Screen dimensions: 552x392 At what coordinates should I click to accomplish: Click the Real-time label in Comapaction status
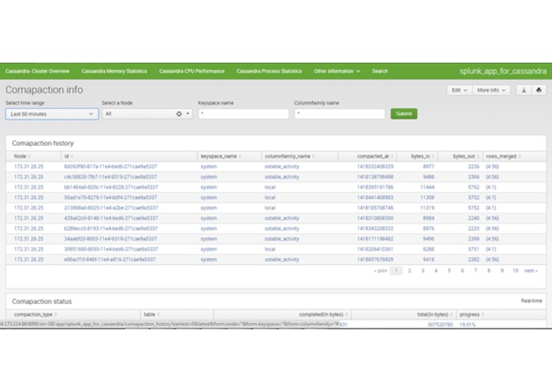[531, 301]
